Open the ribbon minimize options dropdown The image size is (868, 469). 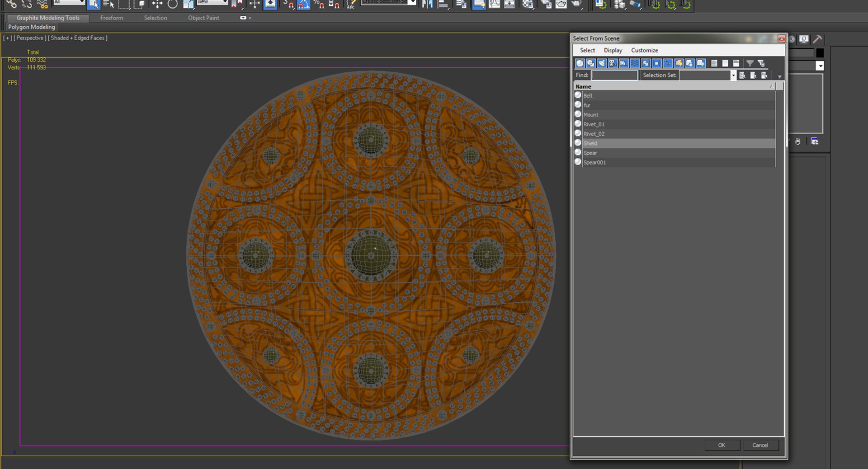[245, 18]
